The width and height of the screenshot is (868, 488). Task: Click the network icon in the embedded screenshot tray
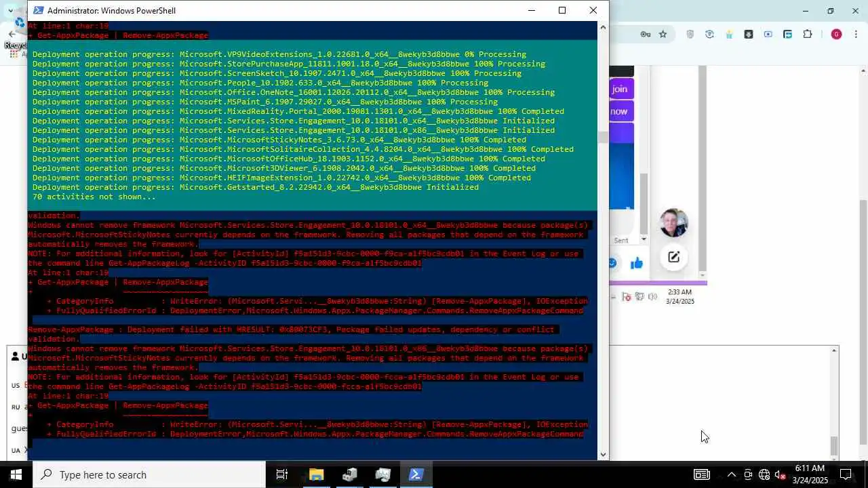pos(639,296)
